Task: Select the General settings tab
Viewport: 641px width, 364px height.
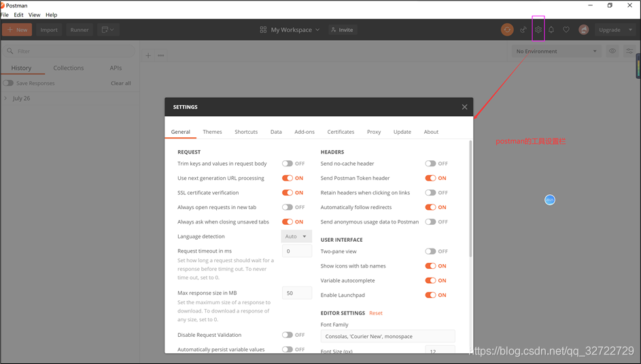Action: pyautogui.click(x=180, y=132)
